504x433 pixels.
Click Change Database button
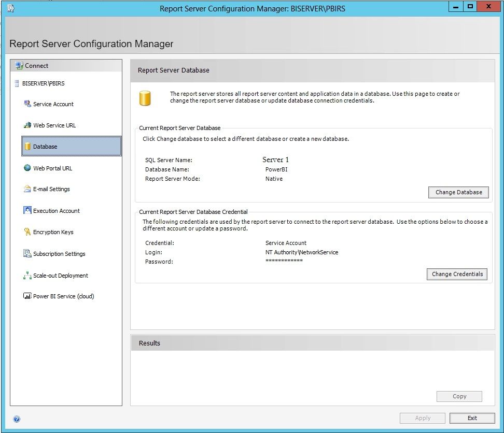[x=458, y=192]
